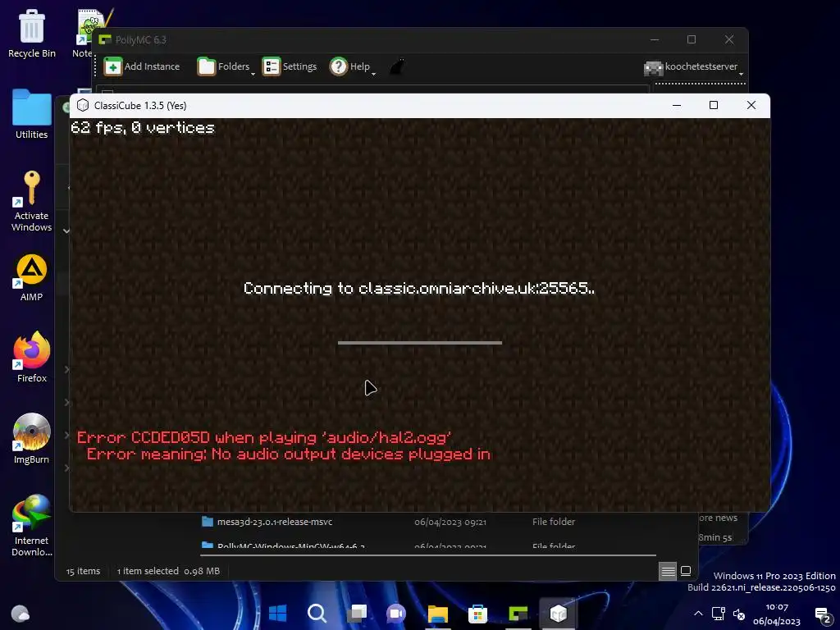Screen dimensions: 840x630
Task: Select the Firefox desktop shortcut
Action: tap(32, 357)
